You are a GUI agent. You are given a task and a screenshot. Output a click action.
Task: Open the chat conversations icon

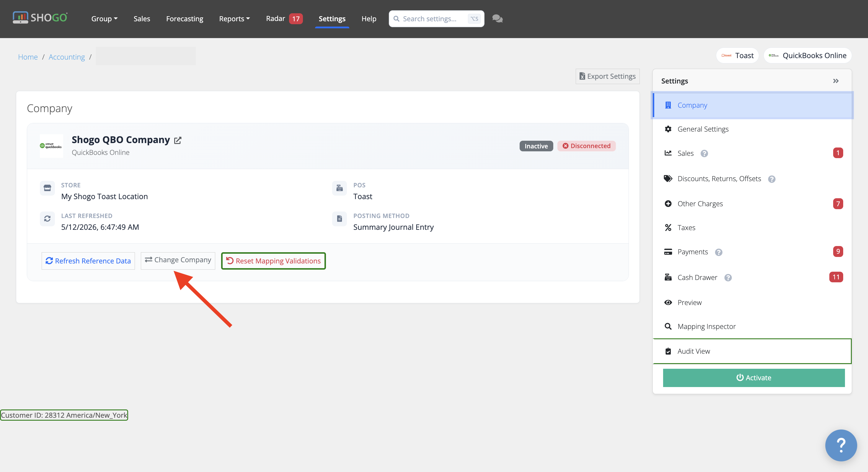(x=497, y=19)
